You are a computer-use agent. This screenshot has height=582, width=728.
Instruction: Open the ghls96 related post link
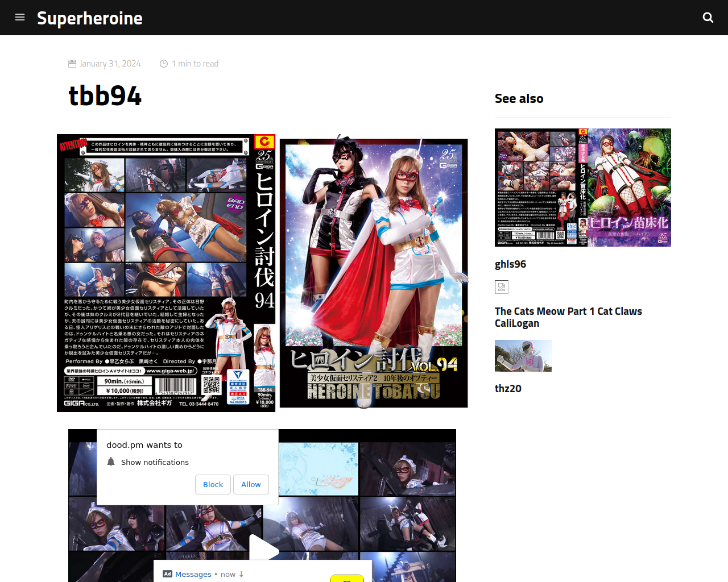click(x=510, y=264)
